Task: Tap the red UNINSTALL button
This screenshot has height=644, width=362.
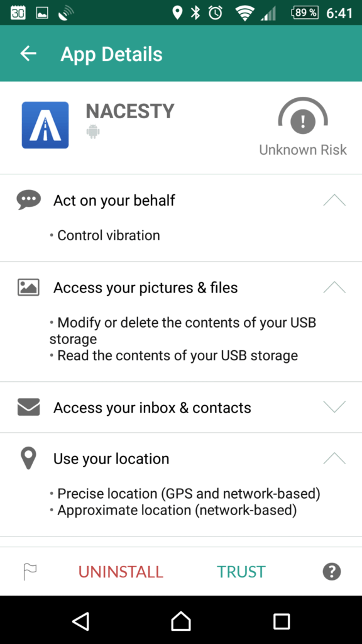Action: coord(121,572)
